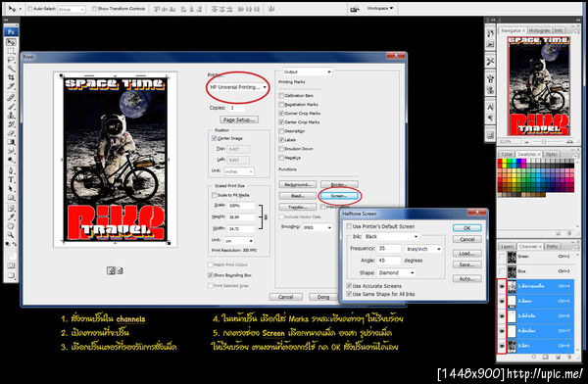
Task: Open the cm unit dropdown under Scaled Print Size
Action: point(239,241)
